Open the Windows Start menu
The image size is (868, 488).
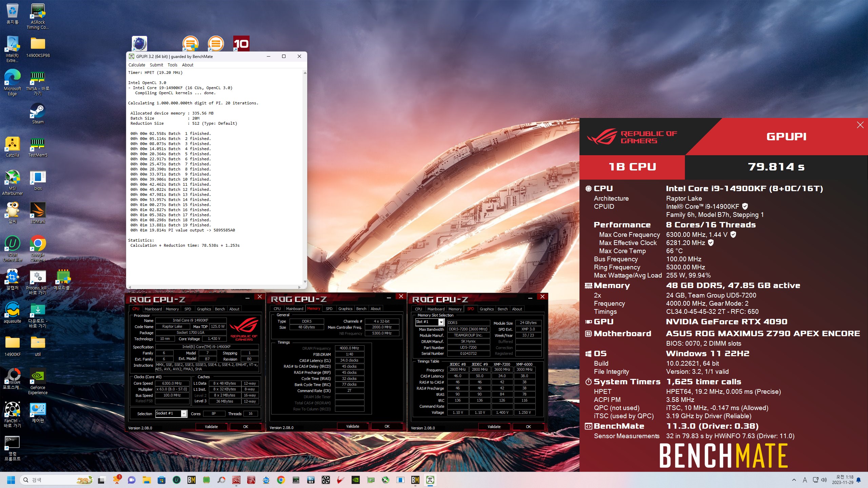[x=11, y=480]
